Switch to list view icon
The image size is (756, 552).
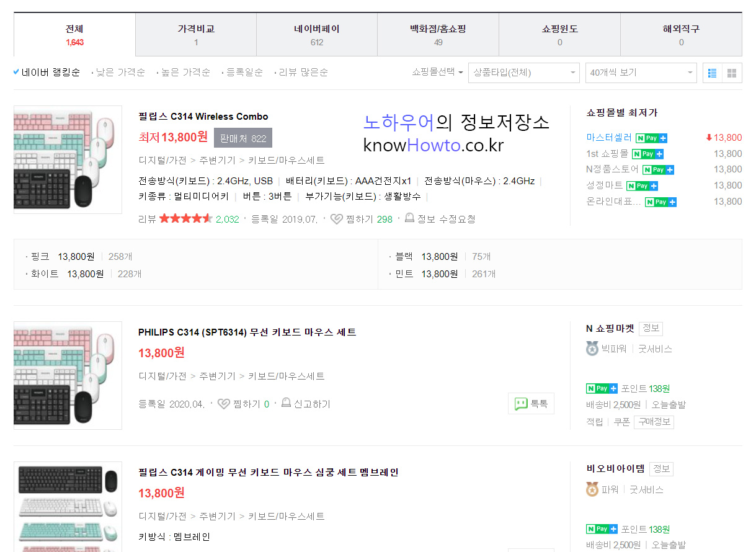pyautogui.click(x=712, y=73)
